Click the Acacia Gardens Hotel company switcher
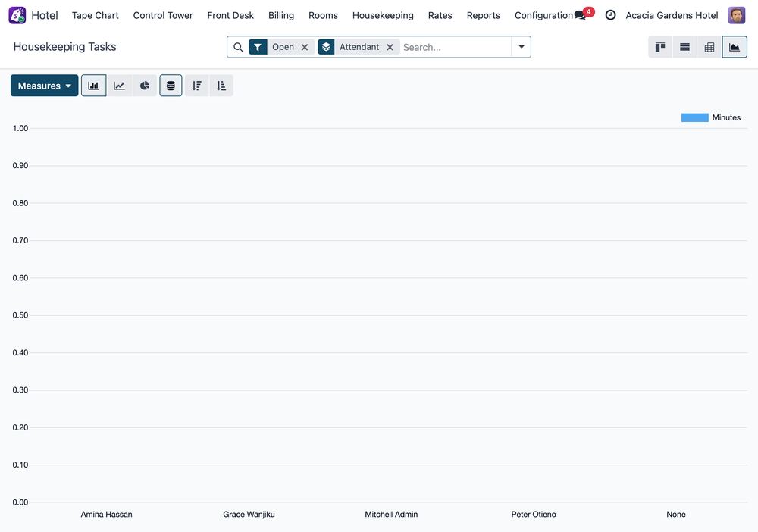The width and height of the screenshot is (758, 532). 672,15
